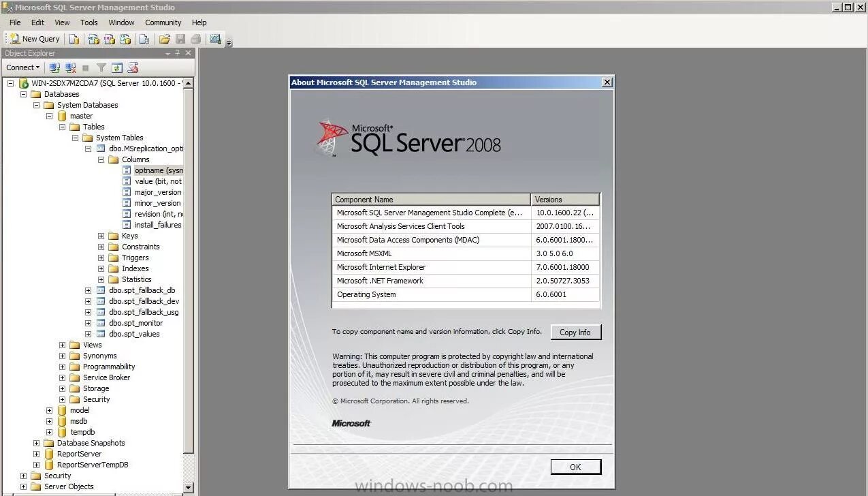Open the Community menu
The width and height of the screenshot is (868, 496).
coord(163,22)
